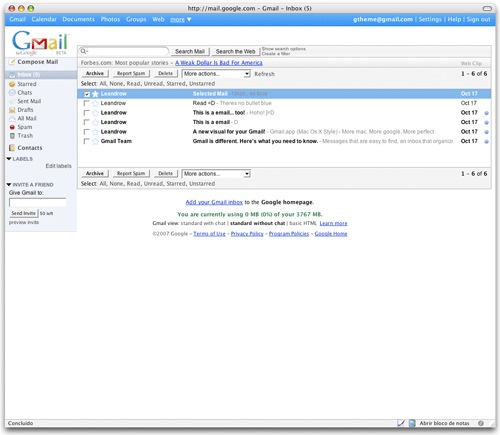Click the bottom Delete button
Screen dimensions: 500x435
166,173
